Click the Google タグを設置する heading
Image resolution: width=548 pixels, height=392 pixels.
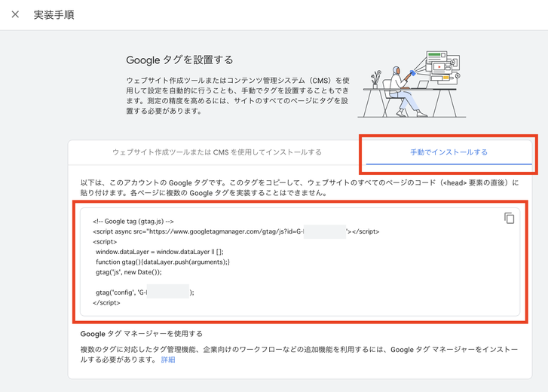pos(179,60)
